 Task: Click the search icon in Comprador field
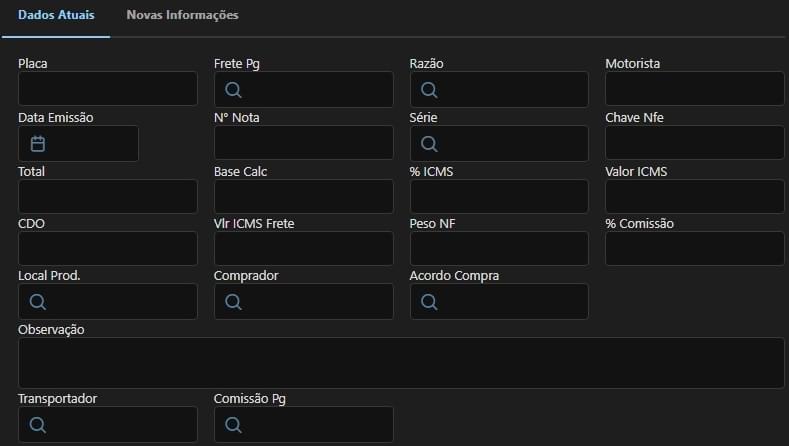click(x=233, y=302)
